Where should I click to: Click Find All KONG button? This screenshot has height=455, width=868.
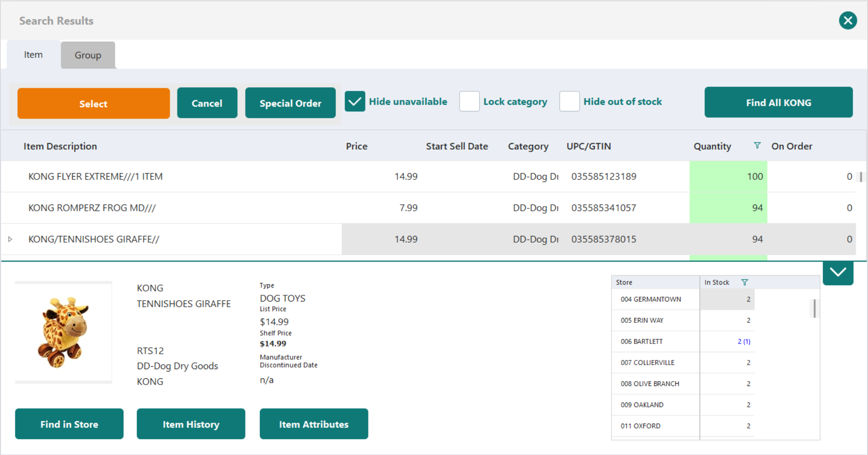click(778, 102)
